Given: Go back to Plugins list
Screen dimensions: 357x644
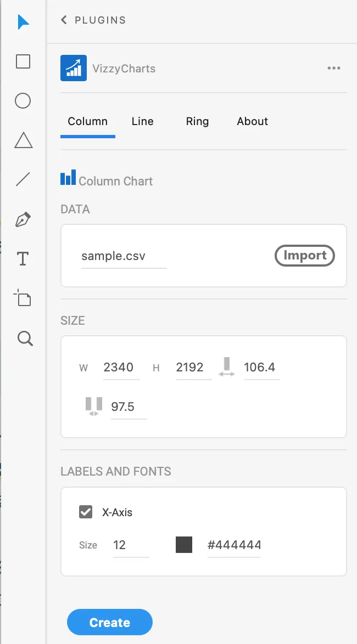Looking at the screenshot, I should 93,20.
